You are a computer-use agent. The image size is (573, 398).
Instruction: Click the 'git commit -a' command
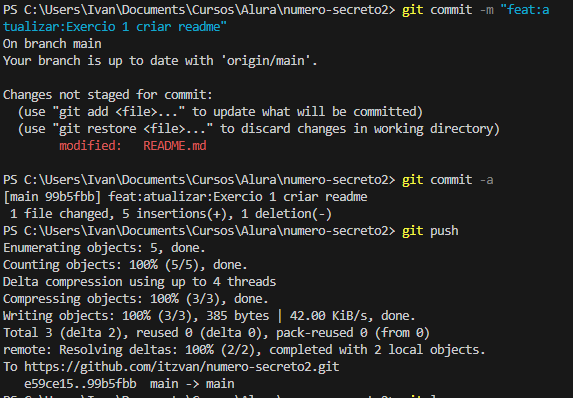point(448,179)
